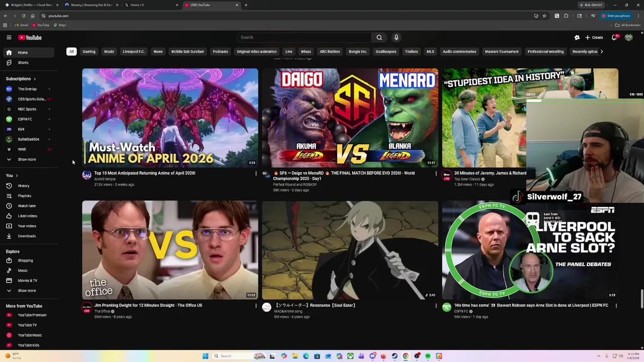Image resolution: width=644 pixels, height=362 pixels.
Task: Click the Create button
Action: pos(594,37)
